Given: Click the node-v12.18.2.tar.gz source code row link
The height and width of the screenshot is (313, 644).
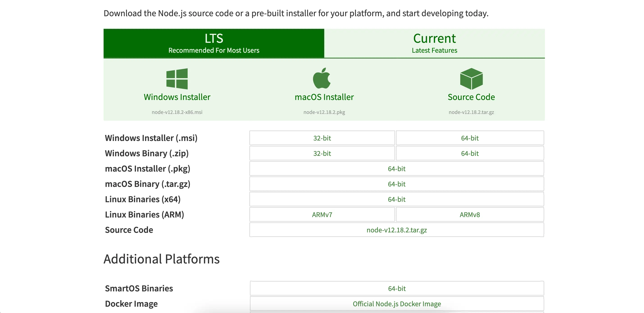Looking at the screenshot, I should click(x=397, y=230).
